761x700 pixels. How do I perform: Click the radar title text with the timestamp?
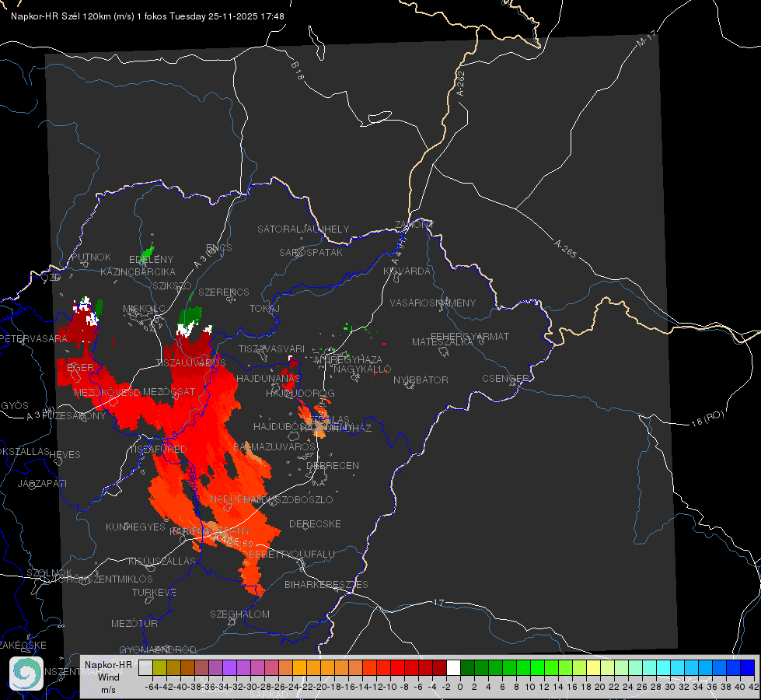148,16
